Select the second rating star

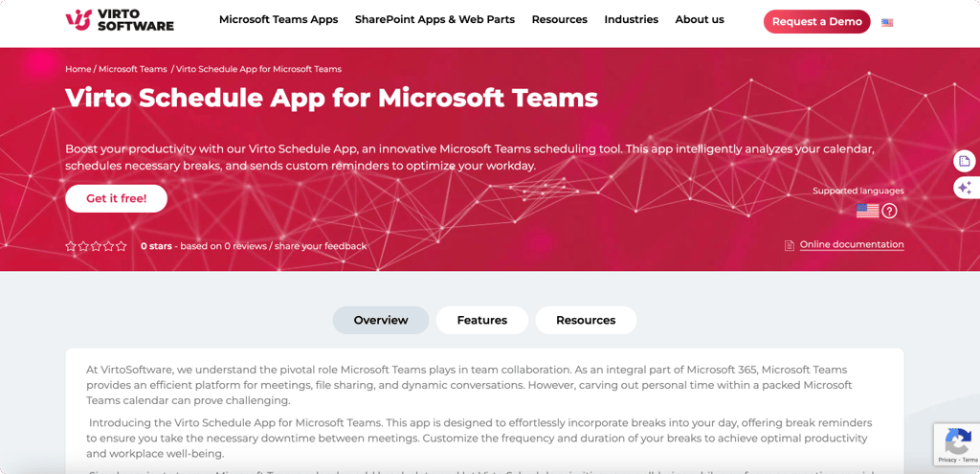(83, 246)
